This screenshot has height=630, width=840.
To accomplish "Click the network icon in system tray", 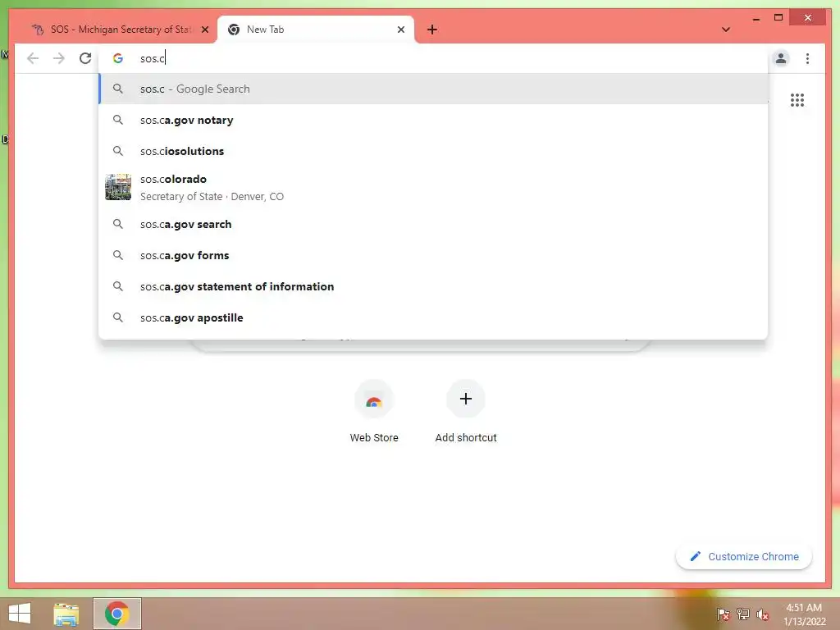I will [742, 614].
